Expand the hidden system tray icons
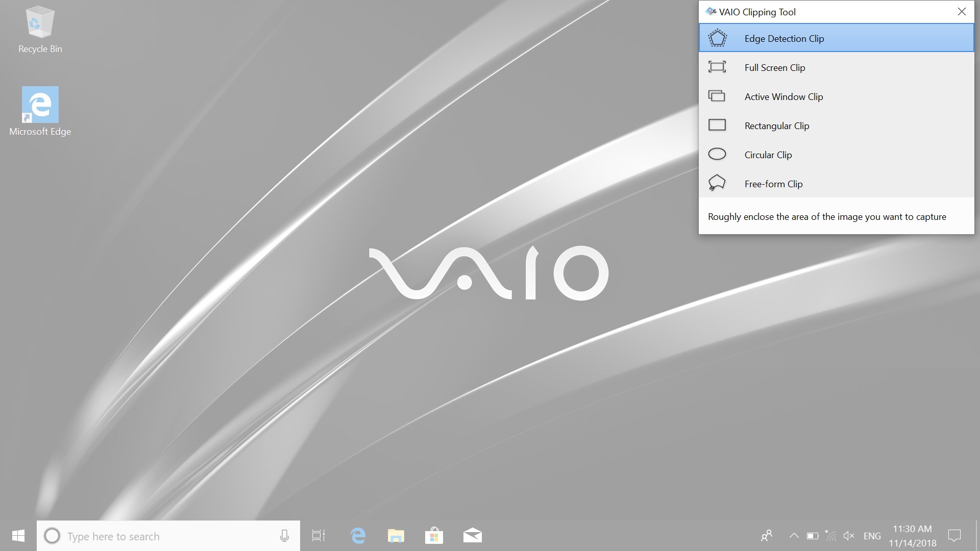The image size is (980, 551). point(794,536)
